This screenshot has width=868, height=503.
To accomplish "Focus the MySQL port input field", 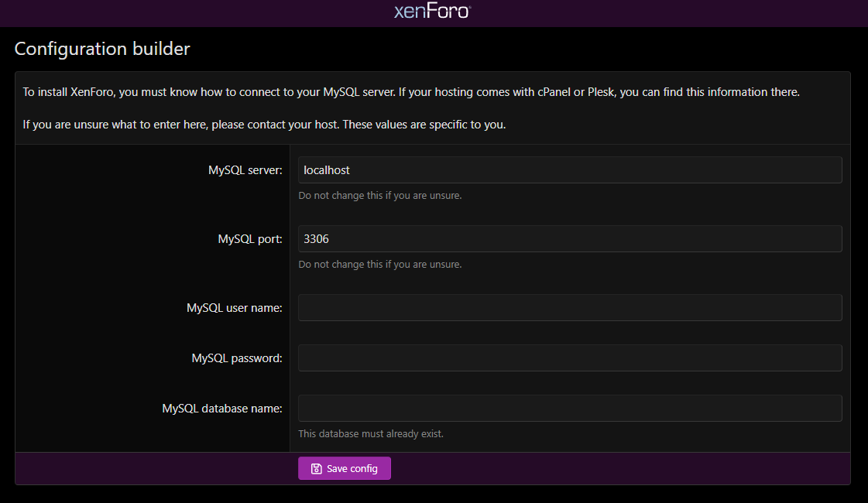I will pyautogui.click(x=570, y=238).
